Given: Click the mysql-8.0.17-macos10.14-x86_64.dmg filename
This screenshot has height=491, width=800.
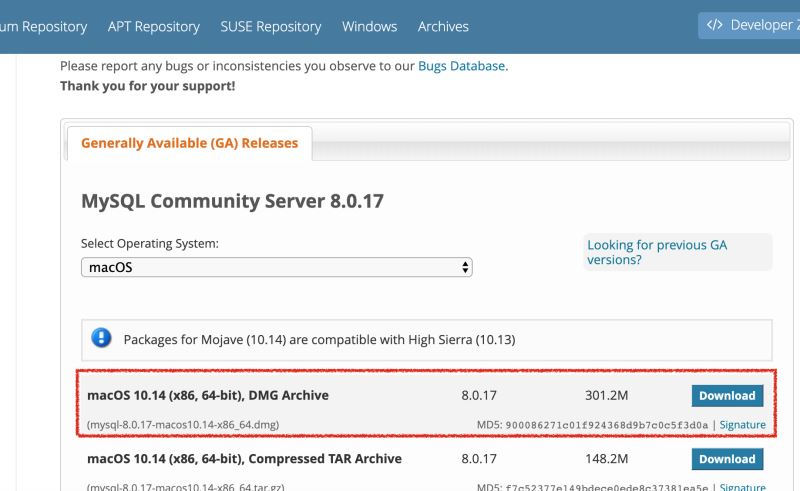Looking at the screenshot, I should click(x=183, y=424).
